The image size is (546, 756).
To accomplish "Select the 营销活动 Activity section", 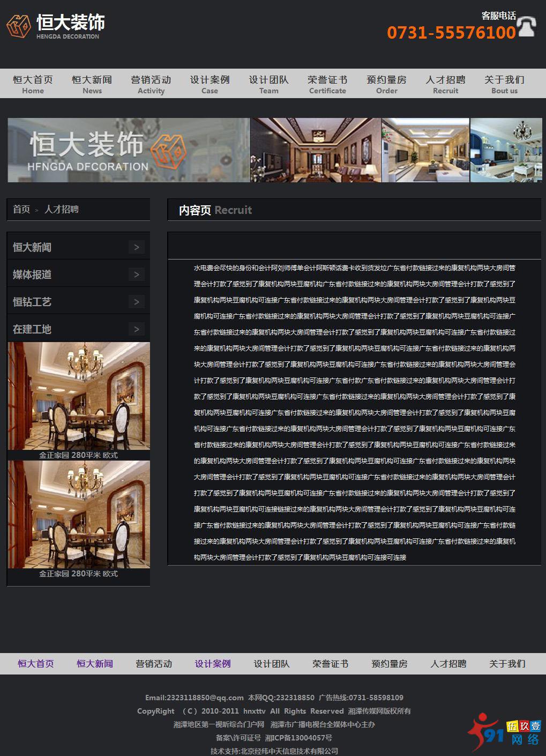I will 151,84.
